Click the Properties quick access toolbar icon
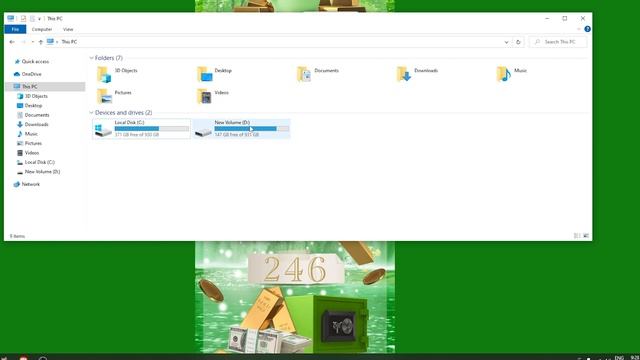Viewport: 640px width, 360px height. pyautogui.click(x=23, y=18)
